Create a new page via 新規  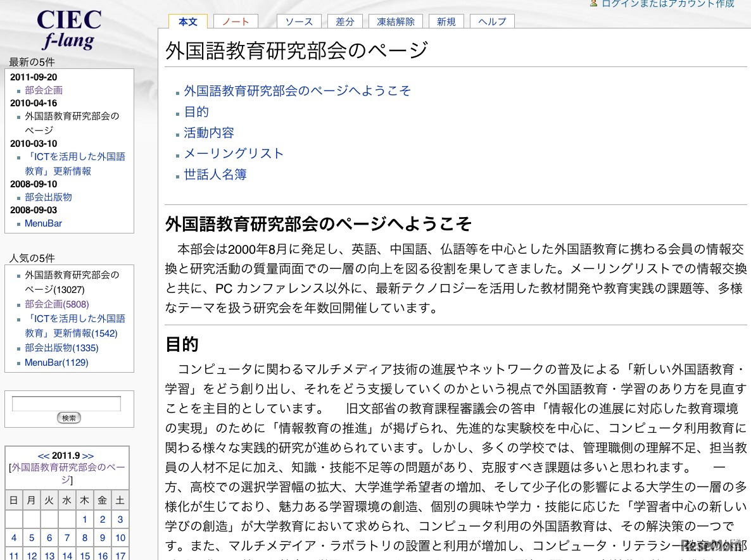(x=446, y=21)
